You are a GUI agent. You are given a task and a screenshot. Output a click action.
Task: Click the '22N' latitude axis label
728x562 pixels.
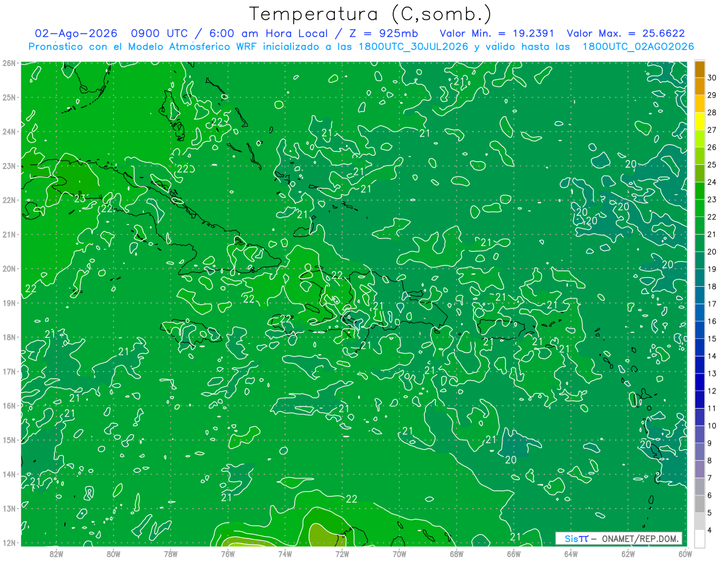coord(9,200)
